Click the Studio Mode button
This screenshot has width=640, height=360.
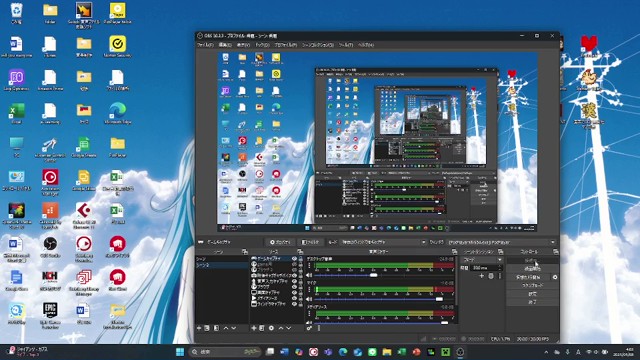click(532, 285)
